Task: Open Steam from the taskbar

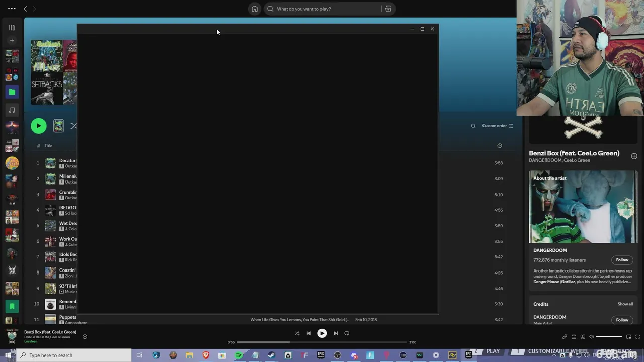Action: click(x=271, y=355)
